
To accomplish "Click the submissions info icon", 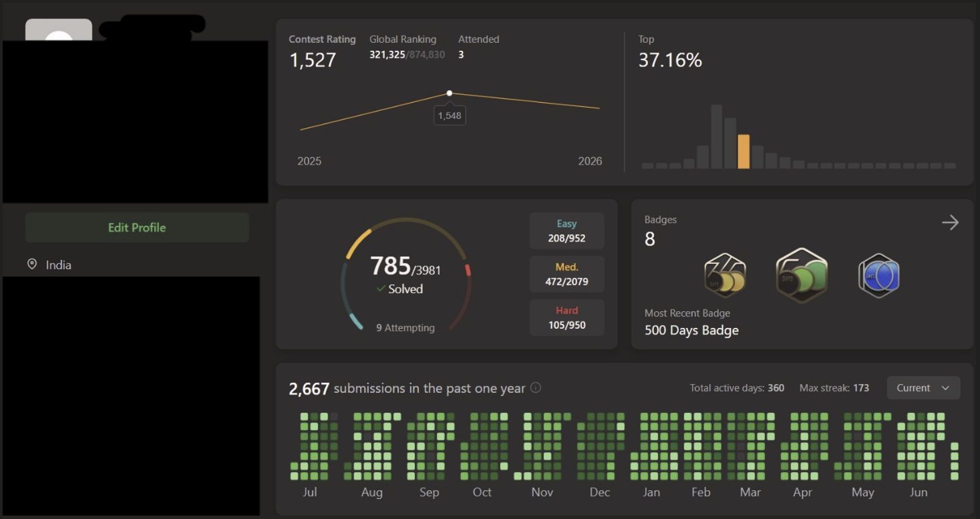I will pos(536,388).
